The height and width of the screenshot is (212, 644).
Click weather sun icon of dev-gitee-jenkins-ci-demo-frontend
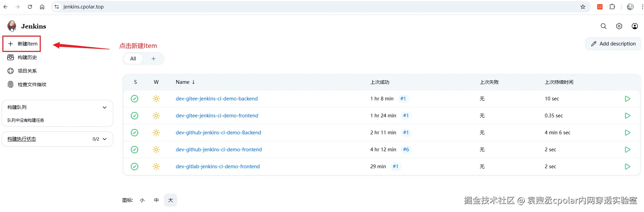pyautogui.click(x=156, y=116)
